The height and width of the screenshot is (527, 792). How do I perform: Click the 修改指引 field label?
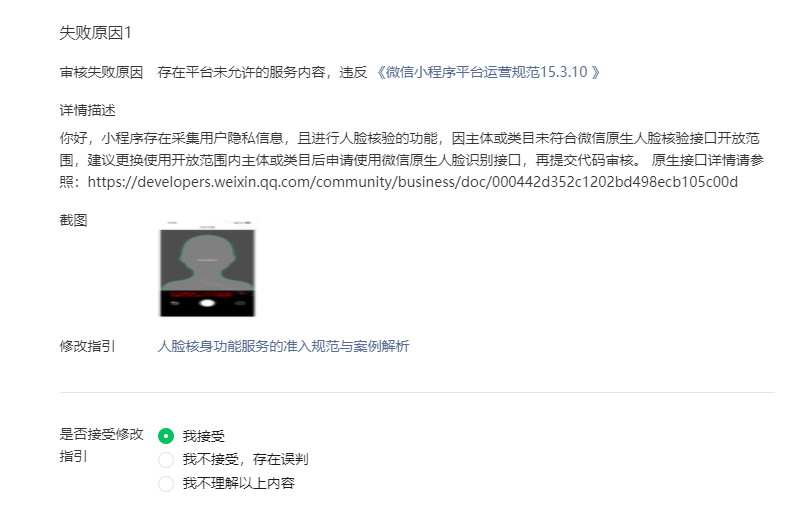(x=87, y=346)
